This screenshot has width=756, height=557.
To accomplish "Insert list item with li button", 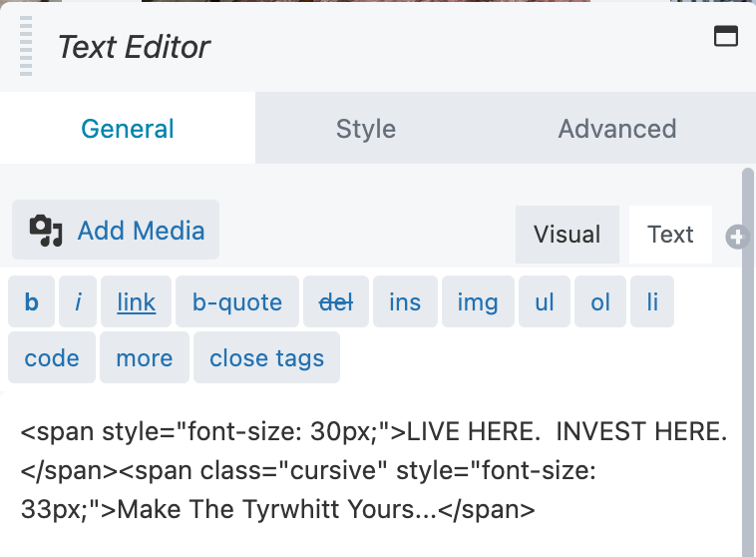I will (652, 301).
